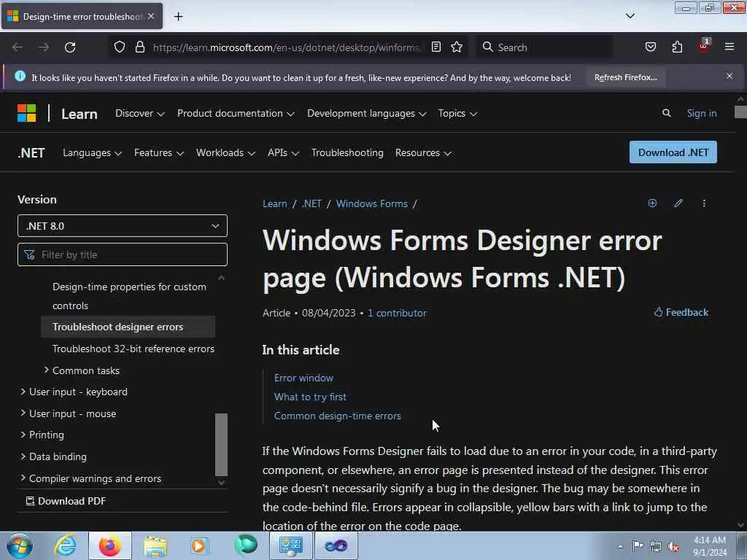The width and height of the screenshot is (747, 560).
Task: Click the 1 contributor link
Action: [397, 313]
